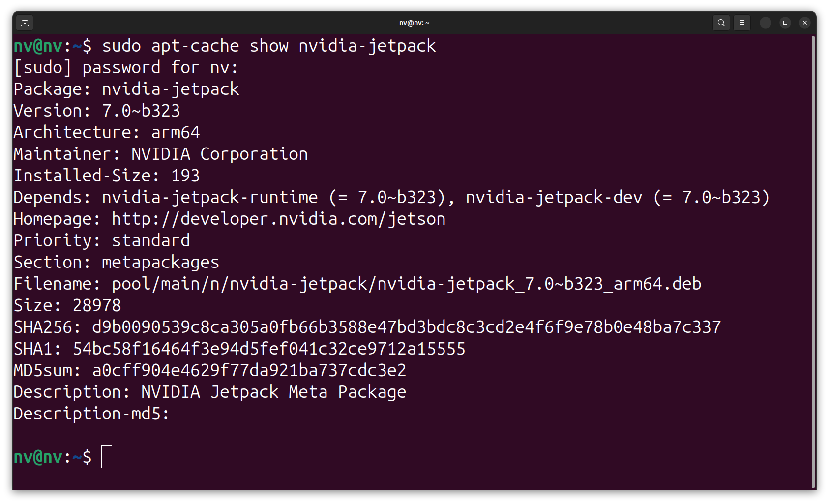The height and width of the screenshot is (504, 829).
Task: Click the Size value 28978
Action: pyautogui.click(x=97, y=305)
